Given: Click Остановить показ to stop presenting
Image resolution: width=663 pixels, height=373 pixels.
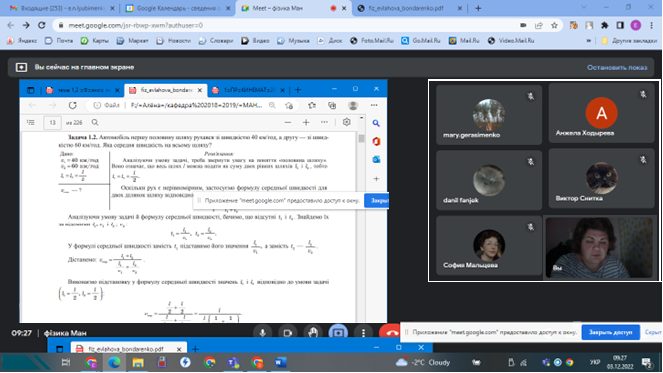Looking at the screenshot, I should pyautogui.click(x=617, y=67).
